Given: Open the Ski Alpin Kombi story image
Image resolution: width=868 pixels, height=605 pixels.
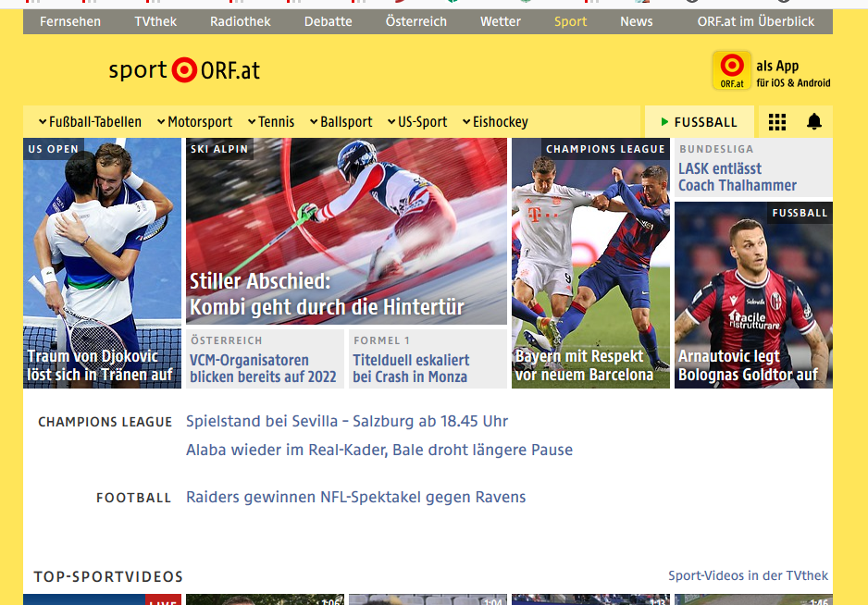Looking at the screenshot, I should (x=346, y=231).
